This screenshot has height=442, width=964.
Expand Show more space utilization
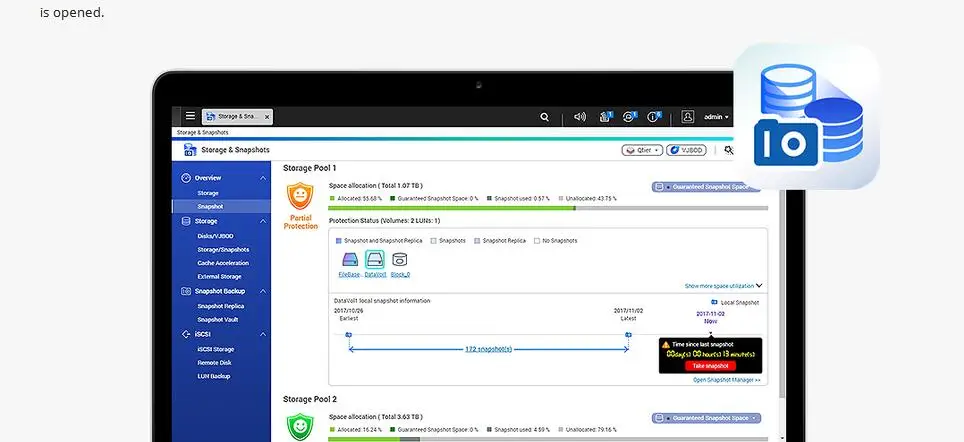click(x=724, y=286)
